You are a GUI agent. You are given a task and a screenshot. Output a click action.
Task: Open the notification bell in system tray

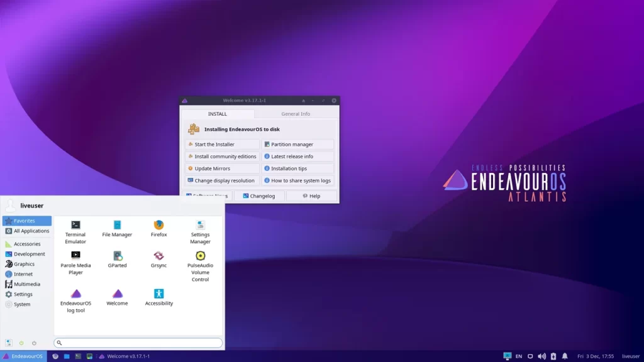tap(564, 356)
